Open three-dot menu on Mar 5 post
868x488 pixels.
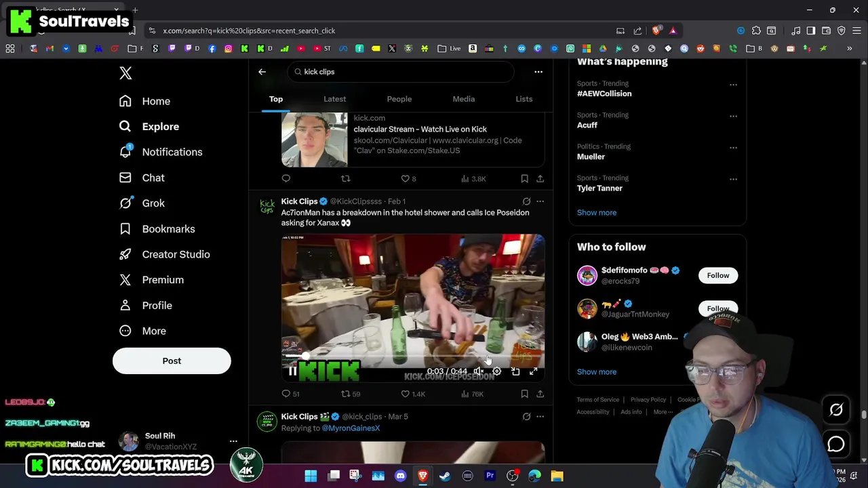tap(540, 416)
